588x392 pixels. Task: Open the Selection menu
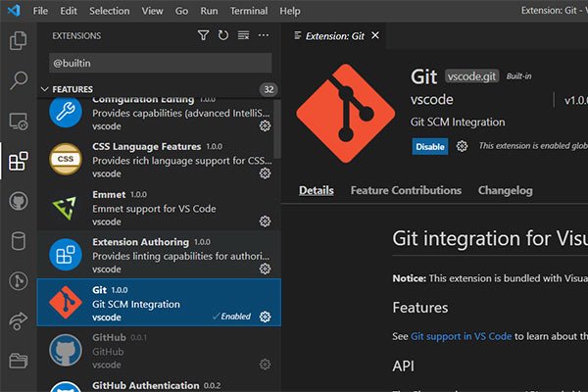pos(109,11)
